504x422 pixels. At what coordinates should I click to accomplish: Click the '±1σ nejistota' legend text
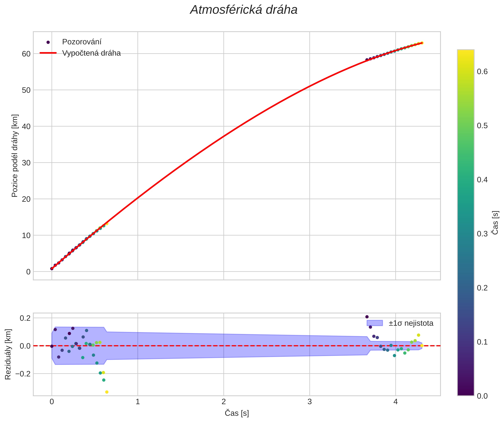[411, 323]
